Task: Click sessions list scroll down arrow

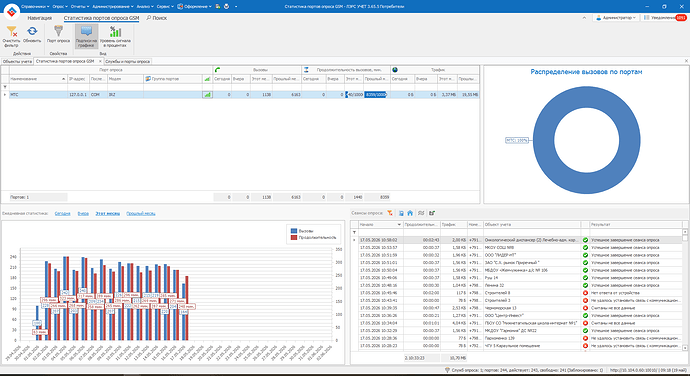Action: [685, 348]
